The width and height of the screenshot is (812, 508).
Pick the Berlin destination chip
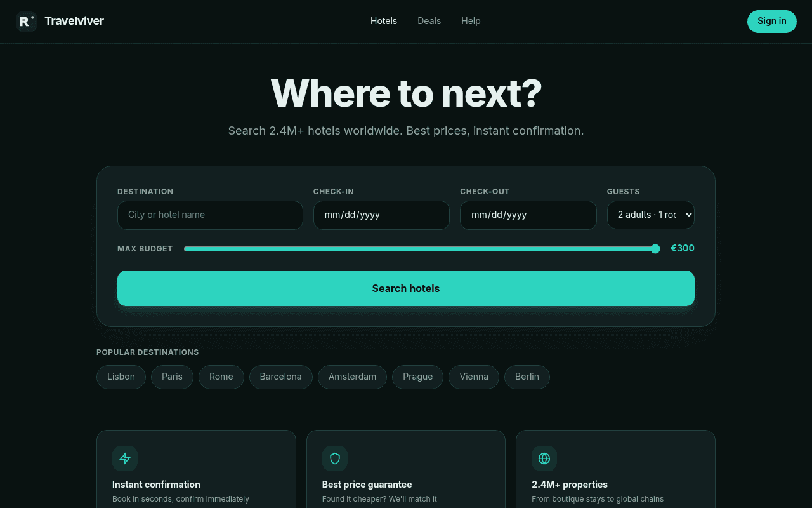click(527, 377)
